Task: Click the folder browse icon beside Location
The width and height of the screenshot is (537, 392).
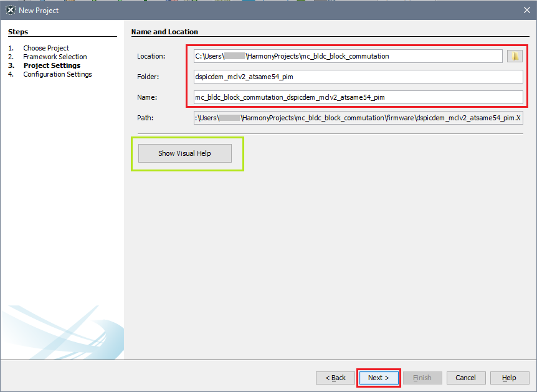Action: [515, 56]
